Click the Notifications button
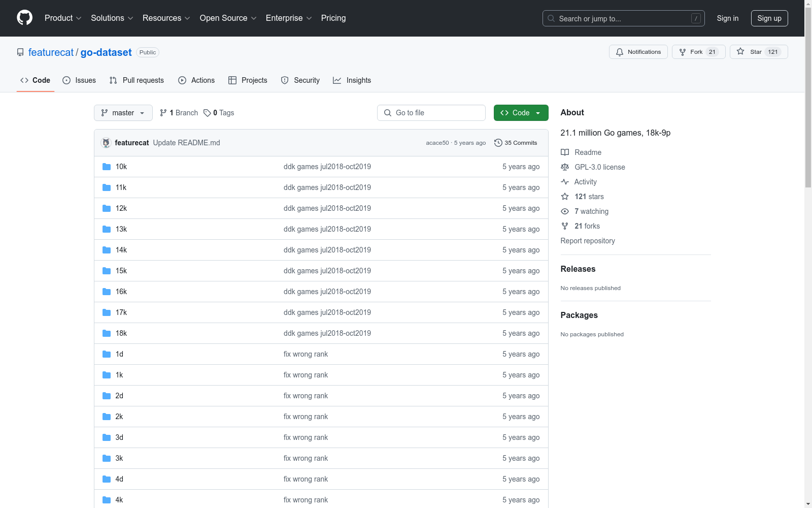Screen dimensions: 812x508 pyautogui.click(x=638, y=52)
